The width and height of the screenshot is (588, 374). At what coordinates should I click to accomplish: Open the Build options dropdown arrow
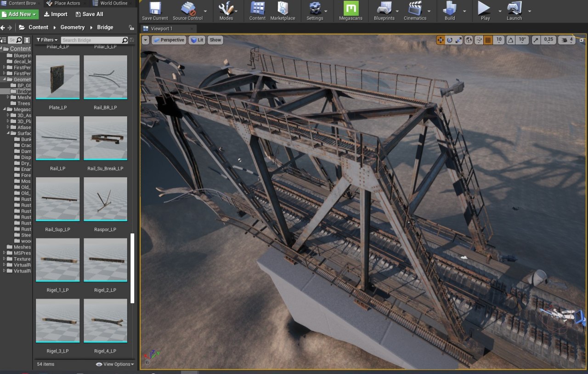[x=464, y=11]
